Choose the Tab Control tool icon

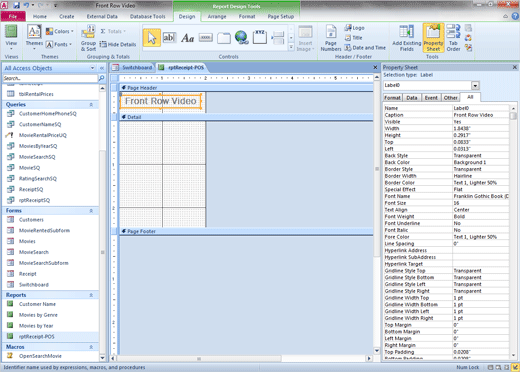(x=224, y=38)
